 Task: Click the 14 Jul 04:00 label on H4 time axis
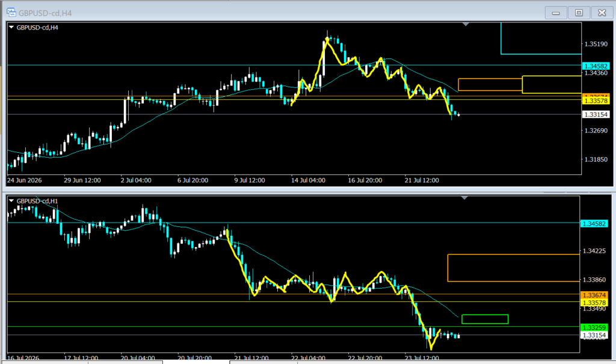click(x=308, y=180)
